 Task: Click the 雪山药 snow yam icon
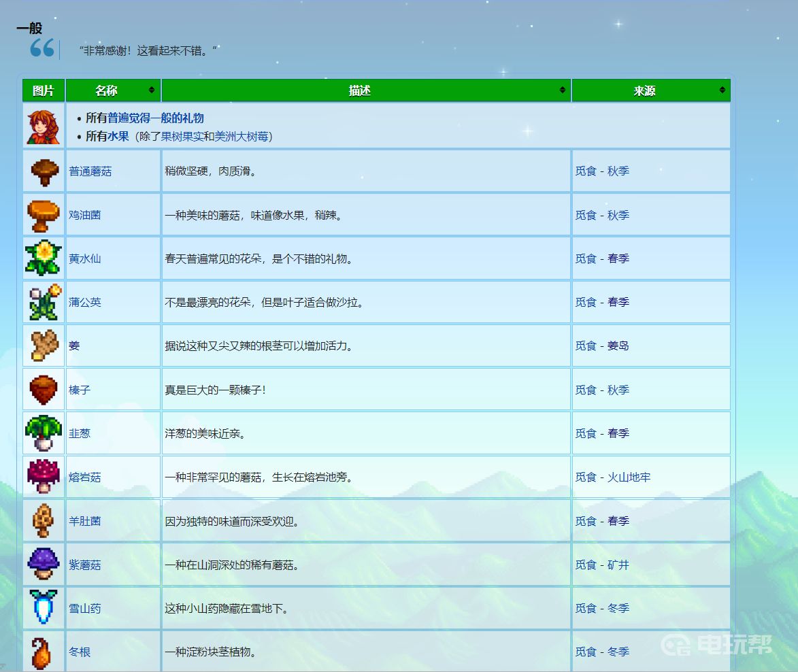[44, 607]
